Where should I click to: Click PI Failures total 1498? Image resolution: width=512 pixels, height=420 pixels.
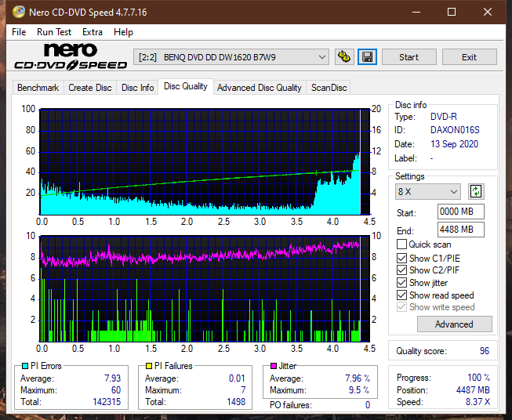236,402
